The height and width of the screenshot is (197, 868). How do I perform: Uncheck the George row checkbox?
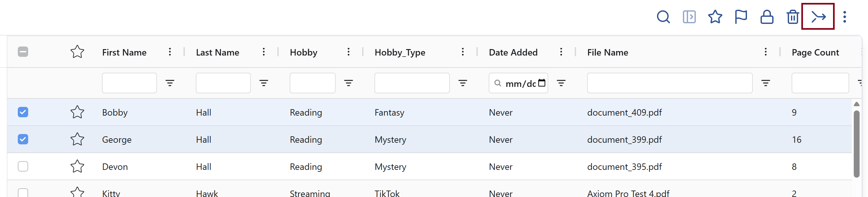point(23,139)
